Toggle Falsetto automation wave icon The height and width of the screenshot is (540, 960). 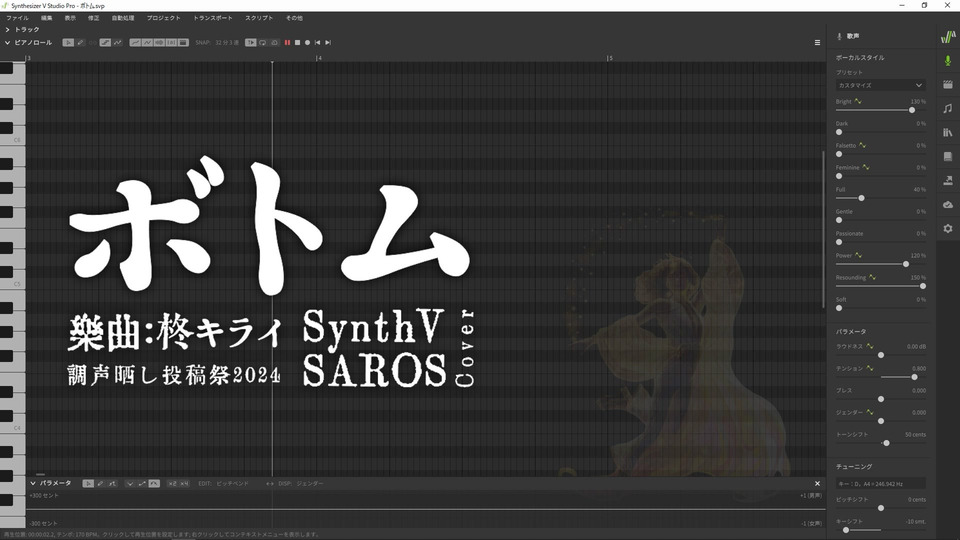[x=862, y=146]
